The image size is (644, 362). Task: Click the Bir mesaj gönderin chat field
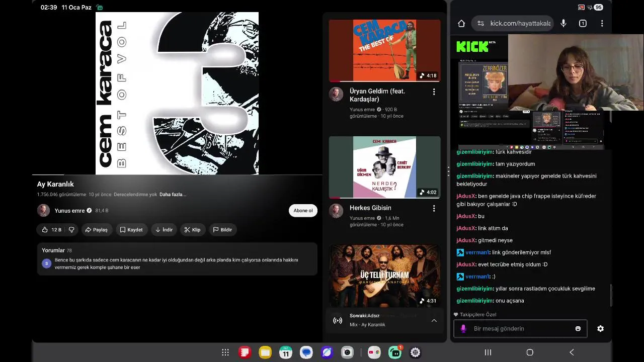(x=520, y=328)
